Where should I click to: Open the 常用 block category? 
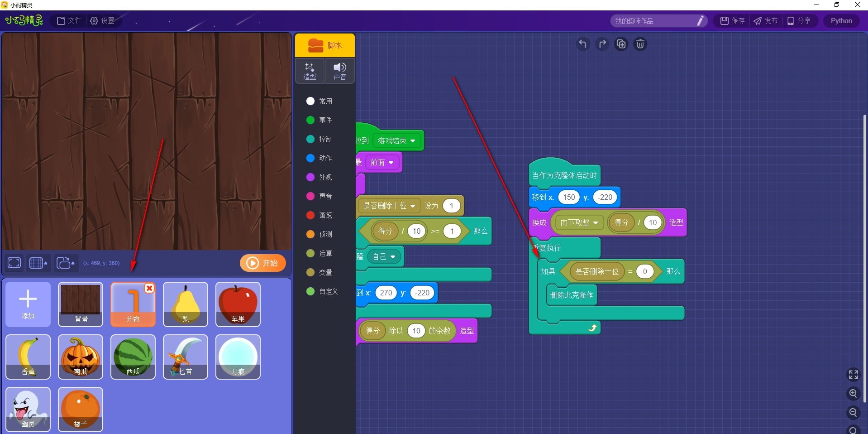320,101
